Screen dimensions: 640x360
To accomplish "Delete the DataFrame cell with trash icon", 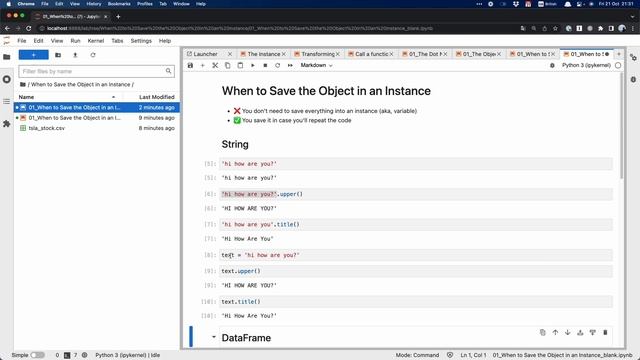I will point(605,333).
